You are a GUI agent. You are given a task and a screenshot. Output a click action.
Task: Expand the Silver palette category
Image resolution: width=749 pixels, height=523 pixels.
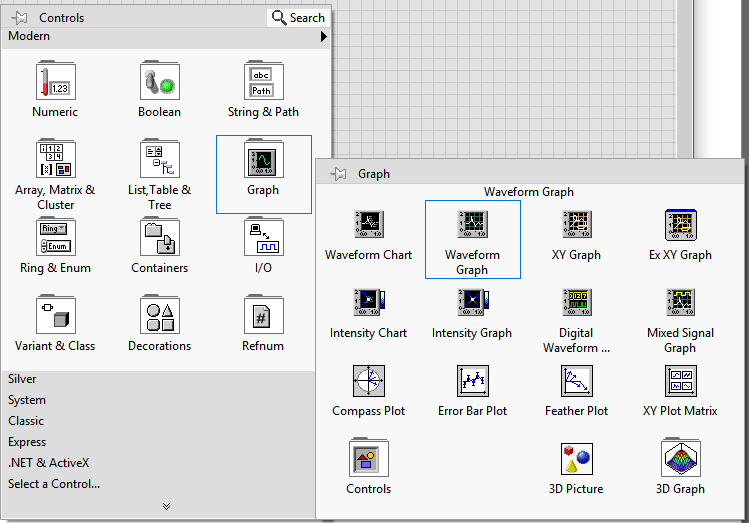pos(22,379)
